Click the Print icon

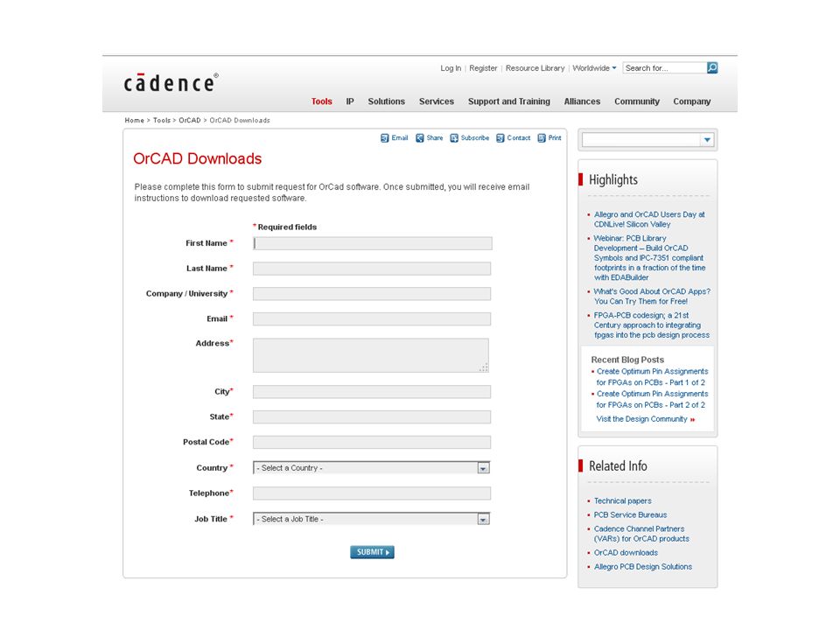tap(542, 138)
